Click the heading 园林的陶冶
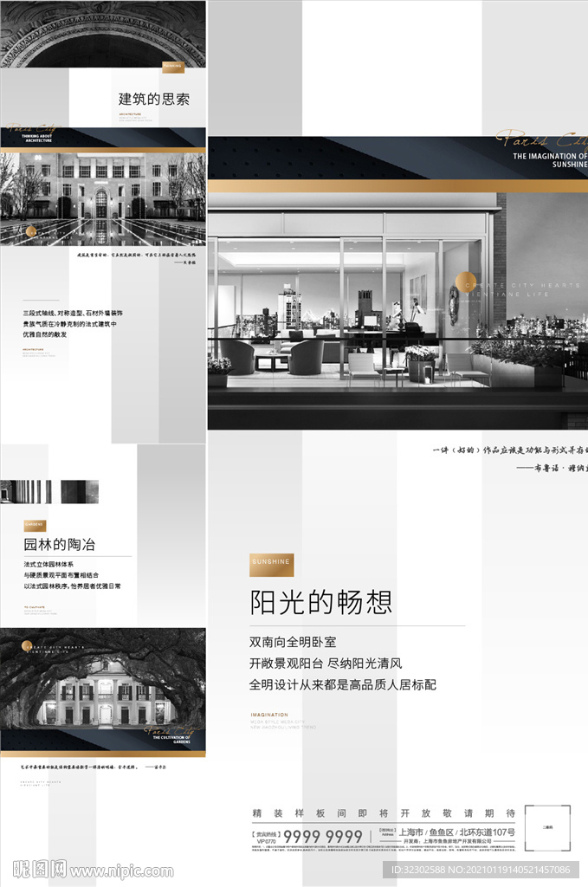588x887 pixels. 60,544
